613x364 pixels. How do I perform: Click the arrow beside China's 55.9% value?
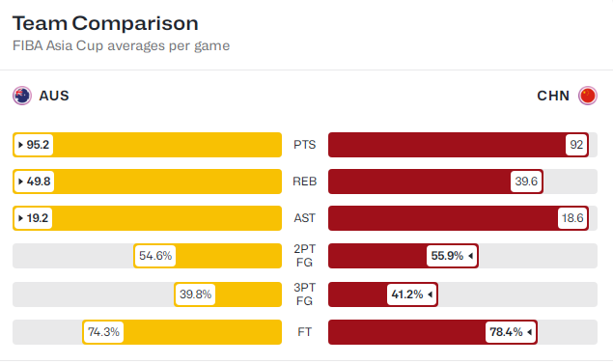point(471,256)
